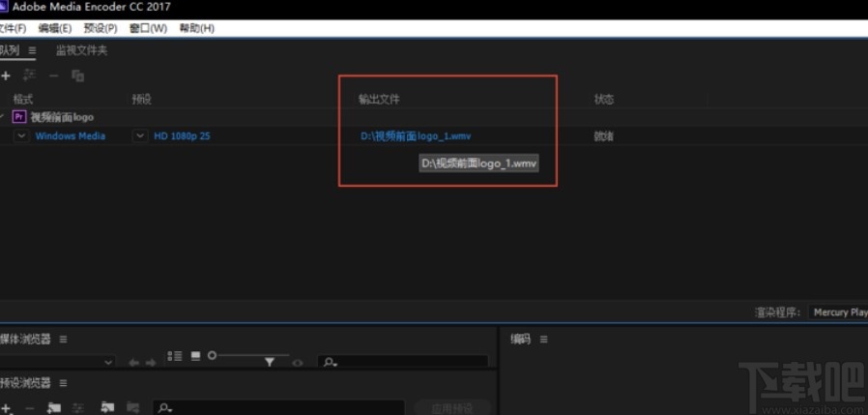Open Media Browser file type filter
Viewport: 868px width, 415px height.
coord(270,362)
